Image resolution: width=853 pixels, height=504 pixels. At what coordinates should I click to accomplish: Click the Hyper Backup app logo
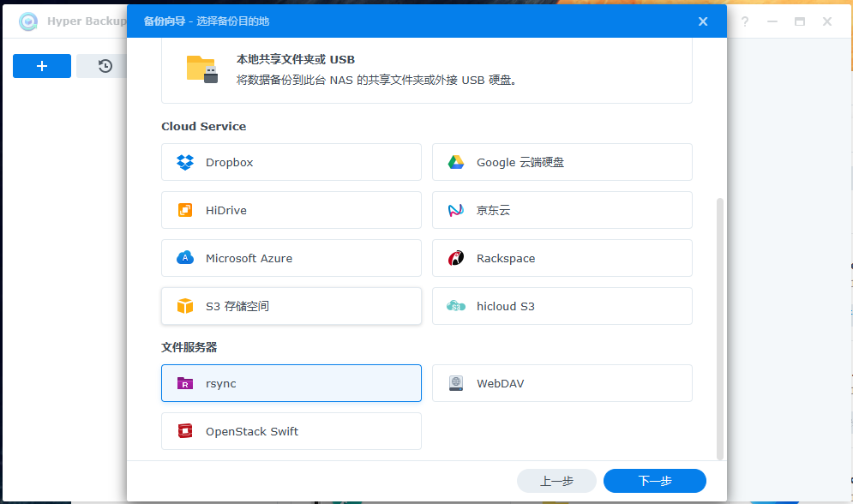point(28,21)
